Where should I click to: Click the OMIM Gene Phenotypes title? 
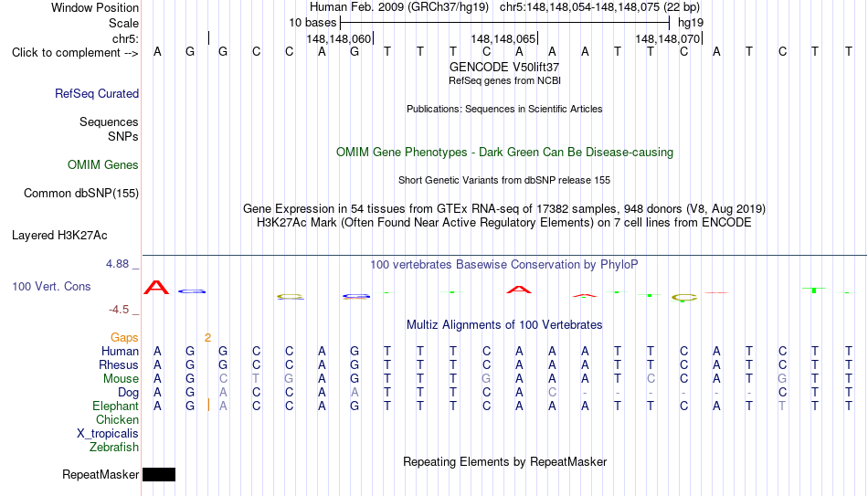coord(505,153)
